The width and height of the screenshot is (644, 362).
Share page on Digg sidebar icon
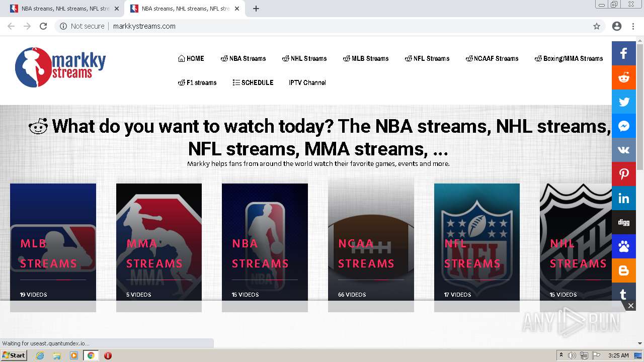point(624,222)
